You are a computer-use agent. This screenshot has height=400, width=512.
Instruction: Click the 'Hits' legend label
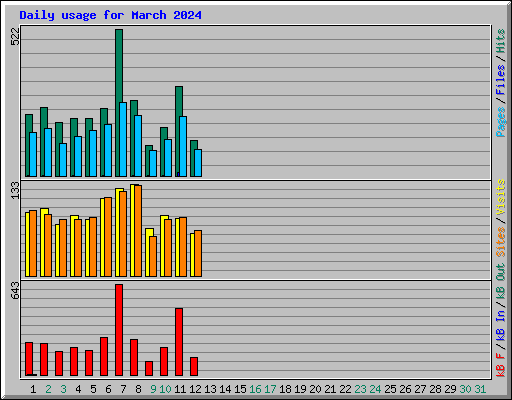tap(501, 41)
